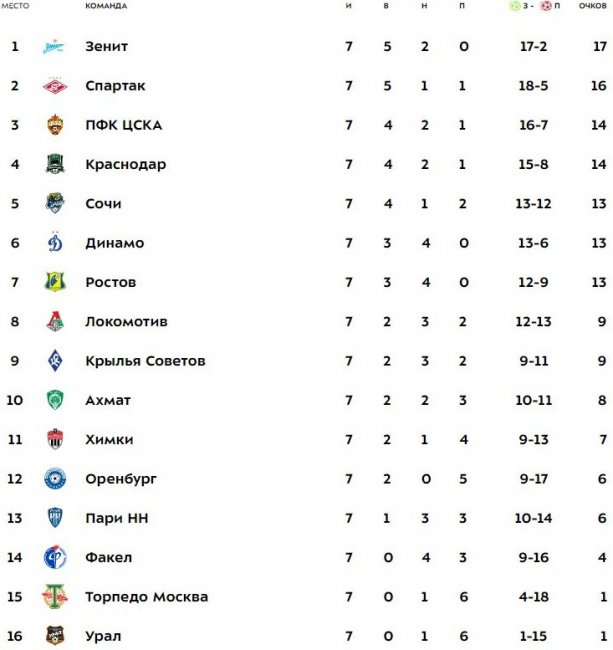Click the Krasnodar club logo

click(x=55, y=164)
